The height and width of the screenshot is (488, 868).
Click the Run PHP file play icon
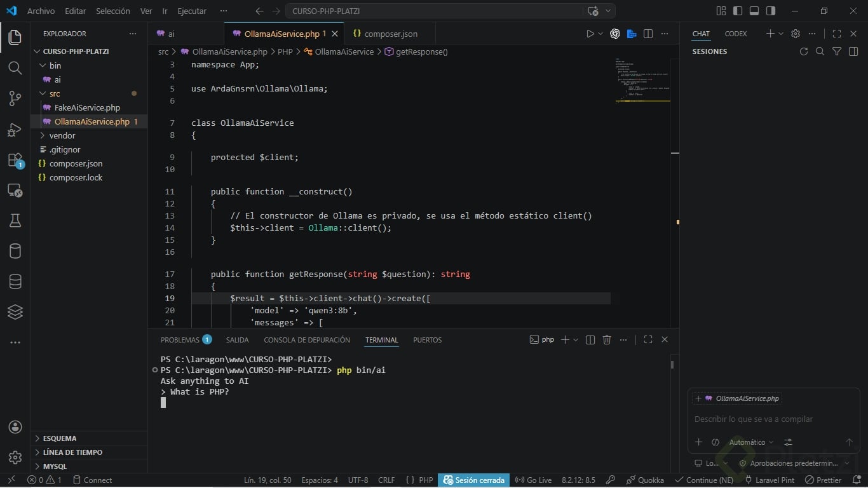point(590,34)
